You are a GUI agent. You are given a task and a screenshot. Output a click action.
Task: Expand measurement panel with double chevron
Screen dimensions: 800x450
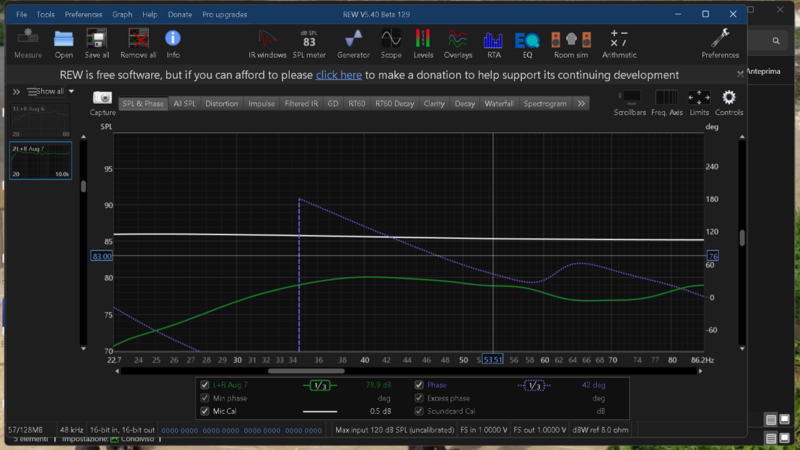[x=16, y=92]
